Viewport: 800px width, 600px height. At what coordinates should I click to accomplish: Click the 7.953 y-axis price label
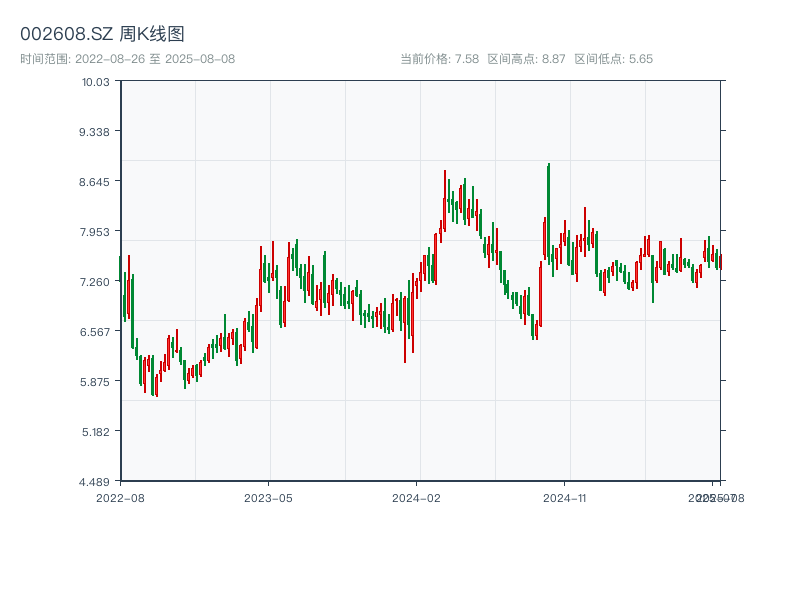[94, 231]
